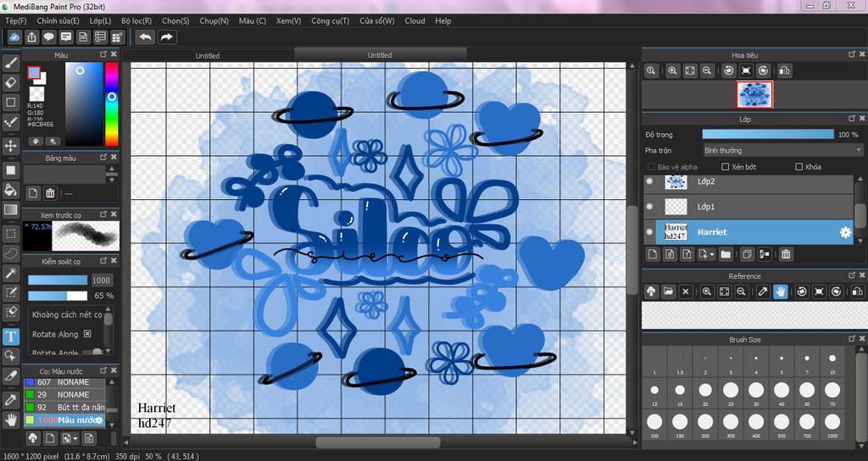The height and width of the screenshot is (461, 868).
Task: Undock the Lớp panel
Action: pos(851,118)
